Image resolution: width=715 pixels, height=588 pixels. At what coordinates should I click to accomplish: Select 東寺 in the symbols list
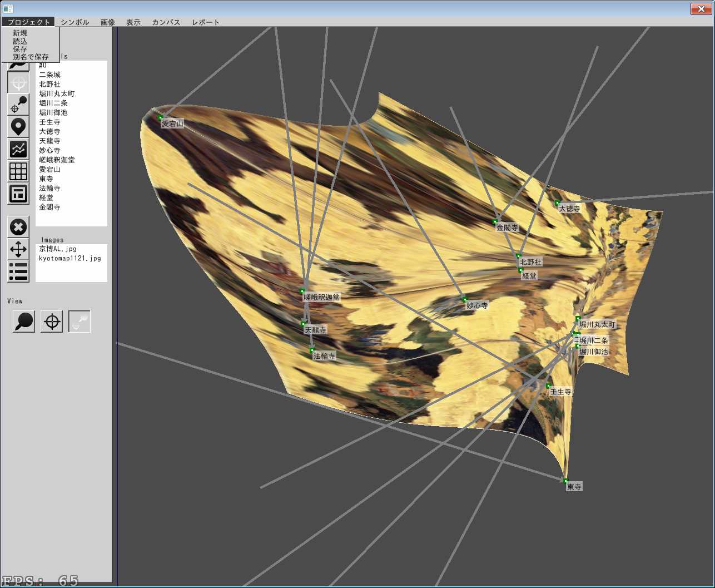tap(46, 179)
